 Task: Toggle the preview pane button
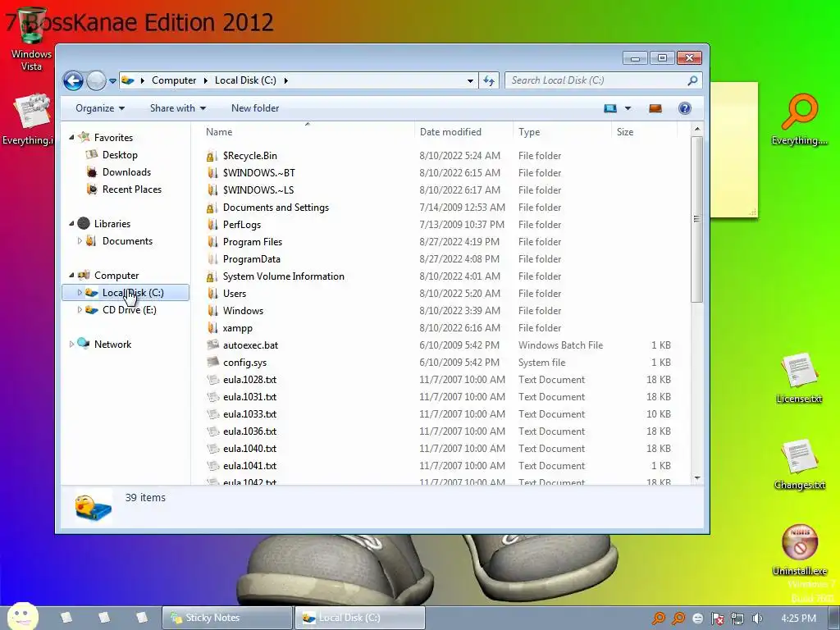click(655, 108)
